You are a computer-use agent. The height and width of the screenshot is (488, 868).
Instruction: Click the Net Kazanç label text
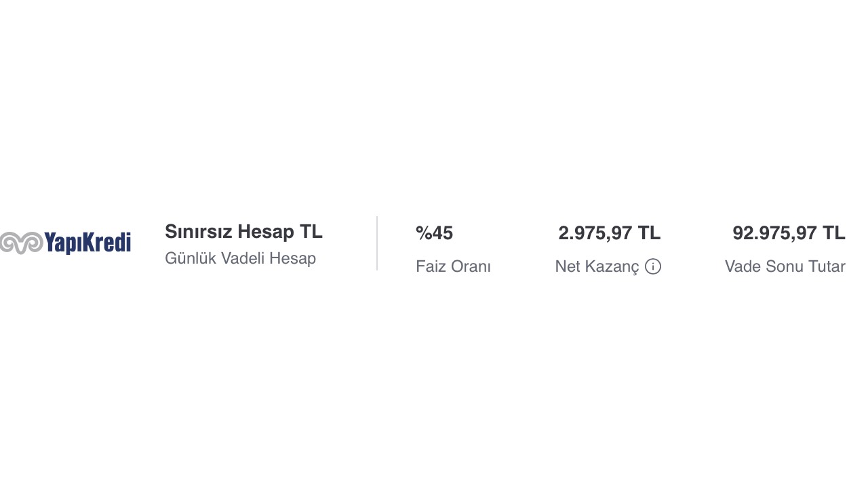(597, 266)
